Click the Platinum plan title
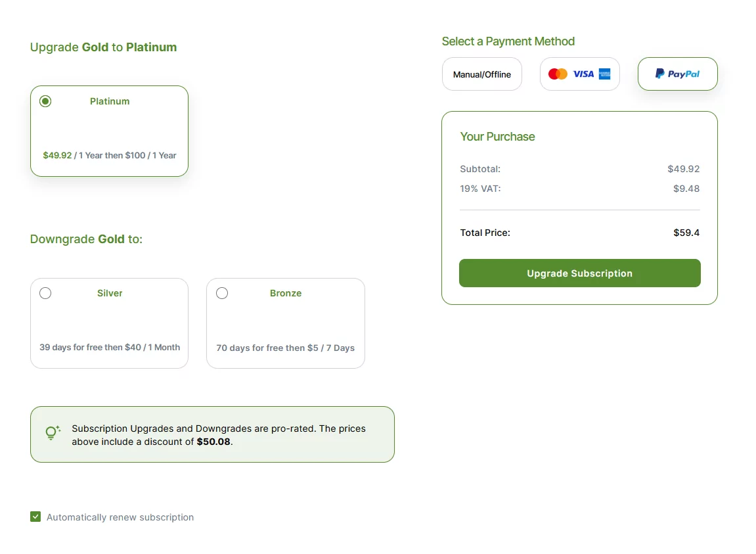Screen dimensions: 756x554 (x=110, y=101)
